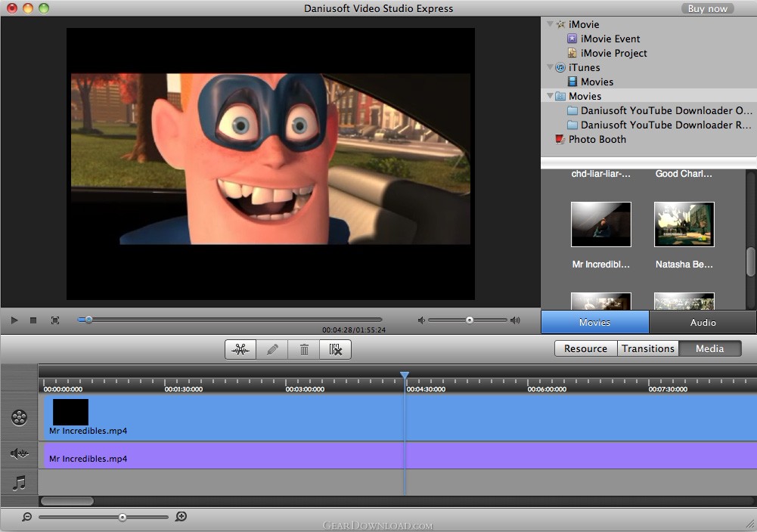Start playback with the Play button

(x=14, y=320)
